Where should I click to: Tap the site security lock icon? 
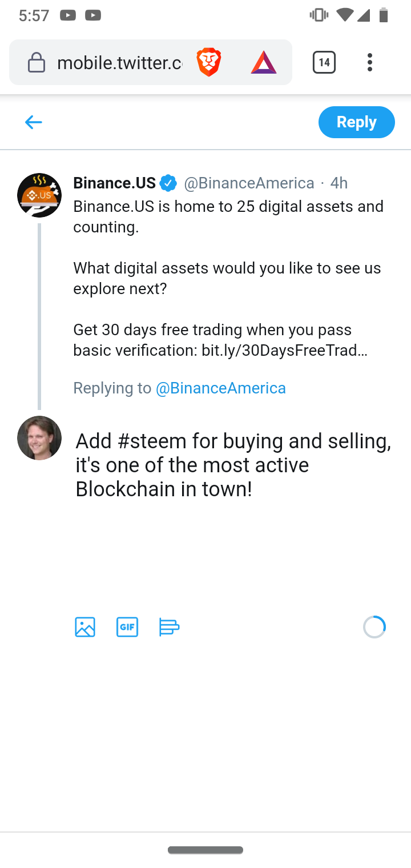pyautogui.click(x=37, y=63)
